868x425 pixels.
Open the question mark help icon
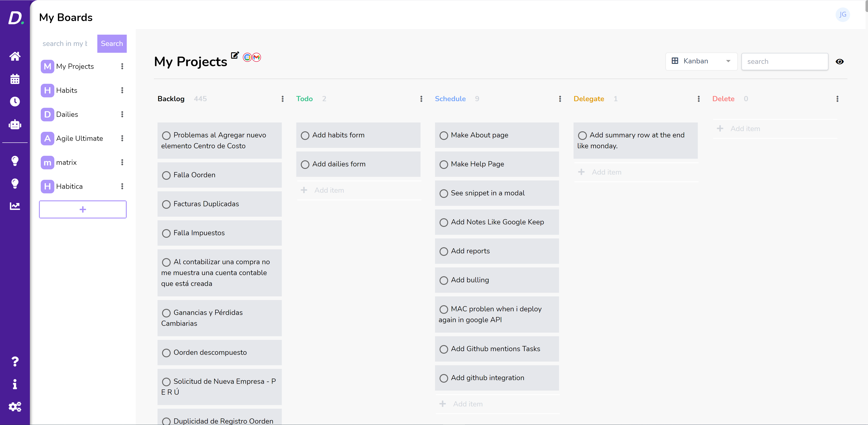(15, 361)
